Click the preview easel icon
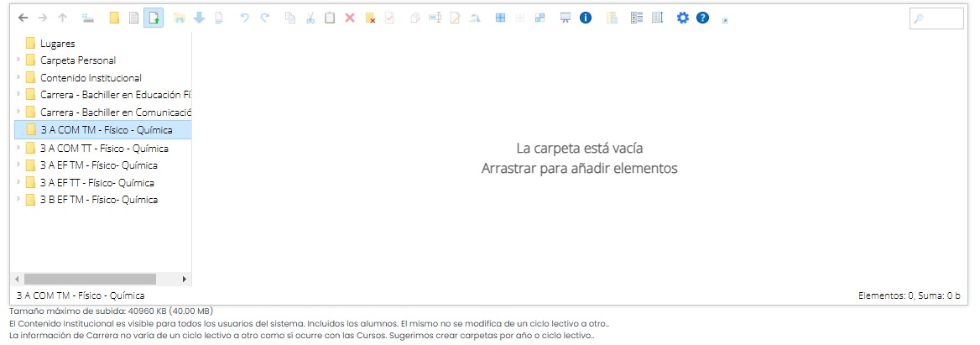980x345 pixels. (x=565, y=18)
